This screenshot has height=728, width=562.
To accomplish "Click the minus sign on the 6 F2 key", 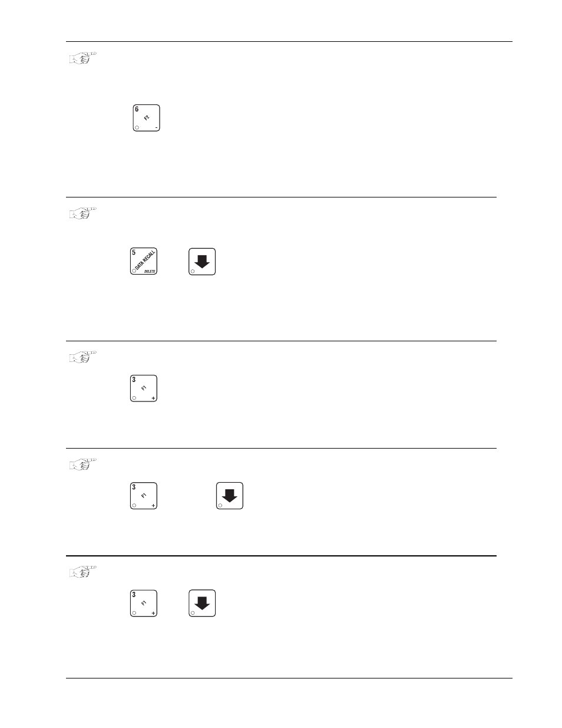I will tap(156, 128).
